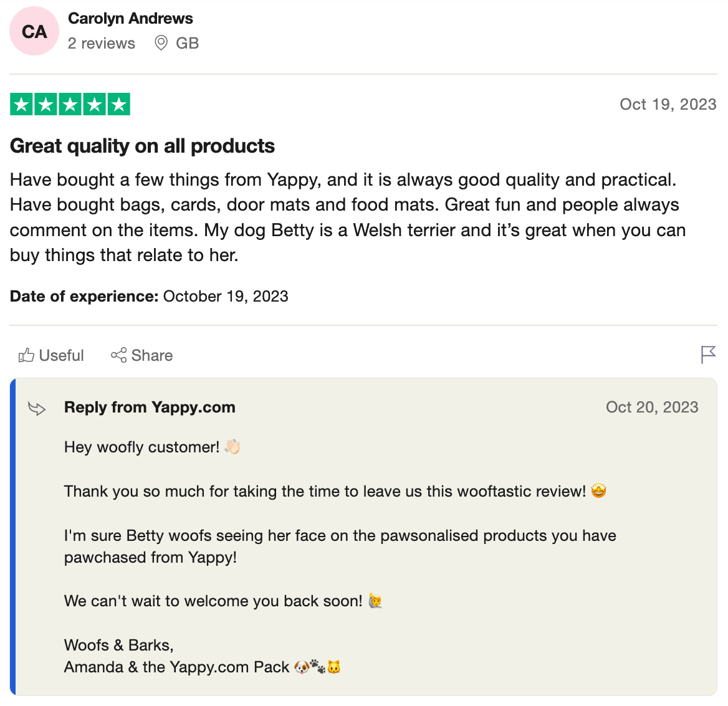Click the reply arrow icon in the Yappy.com response
Viewport: 728px width, 706px height.
pyautogui.click(x=37, y=409)
